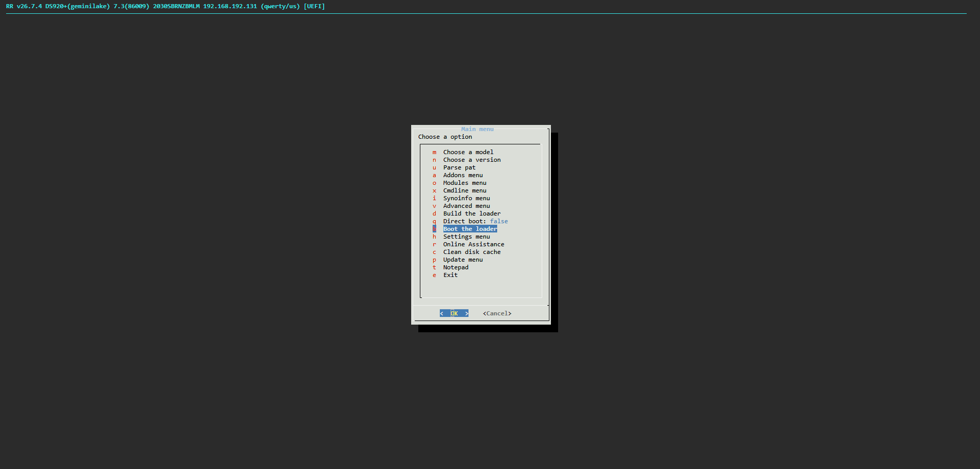This screenshot has width=980, height=469.
Task: Select Build the loader
Action: (472, 214)
